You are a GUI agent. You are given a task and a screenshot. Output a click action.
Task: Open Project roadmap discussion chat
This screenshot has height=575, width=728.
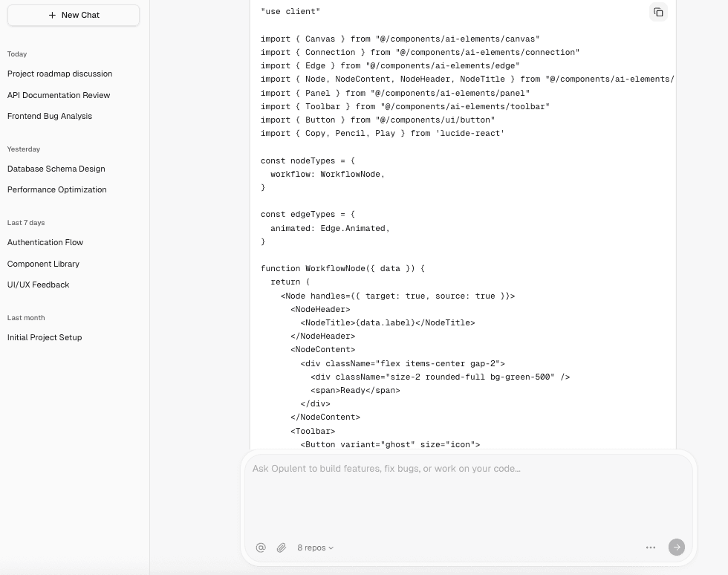(x=59, y=74)
